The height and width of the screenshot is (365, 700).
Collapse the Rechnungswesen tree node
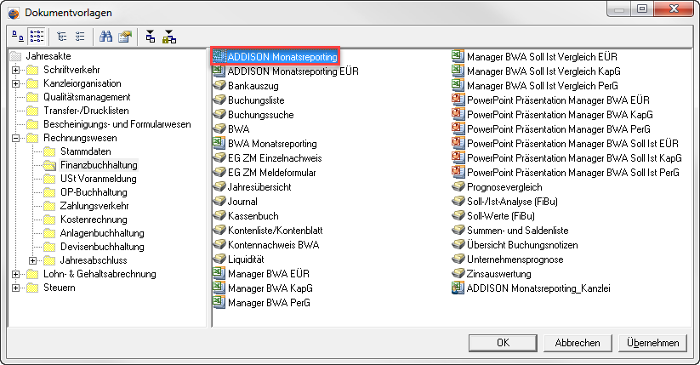16,138
